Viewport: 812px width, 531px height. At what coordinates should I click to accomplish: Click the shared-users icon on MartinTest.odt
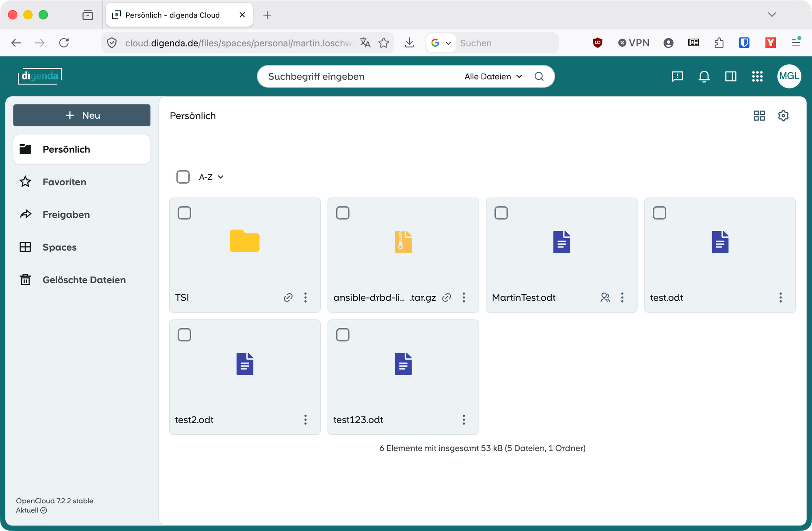pos(605,297)
